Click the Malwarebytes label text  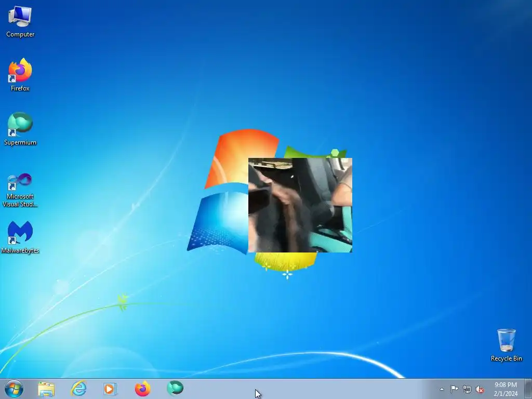point(20,250)
